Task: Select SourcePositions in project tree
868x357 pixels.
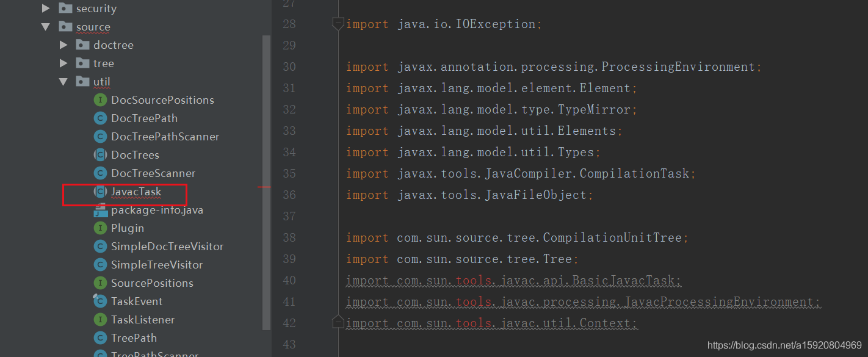Action: 152,283
